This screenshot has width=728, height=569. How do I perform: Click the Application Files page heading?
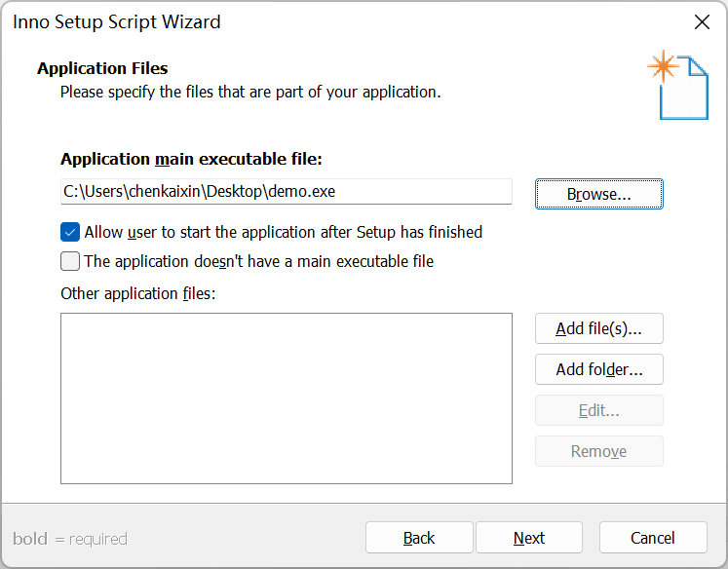tap(102, 68)
